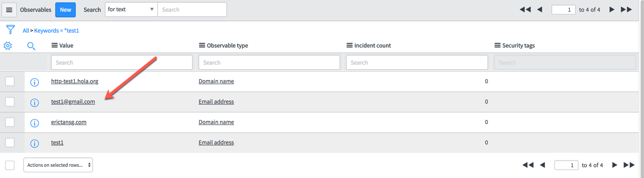
Task: Go to last page in top pager
Action: [626, 10]
